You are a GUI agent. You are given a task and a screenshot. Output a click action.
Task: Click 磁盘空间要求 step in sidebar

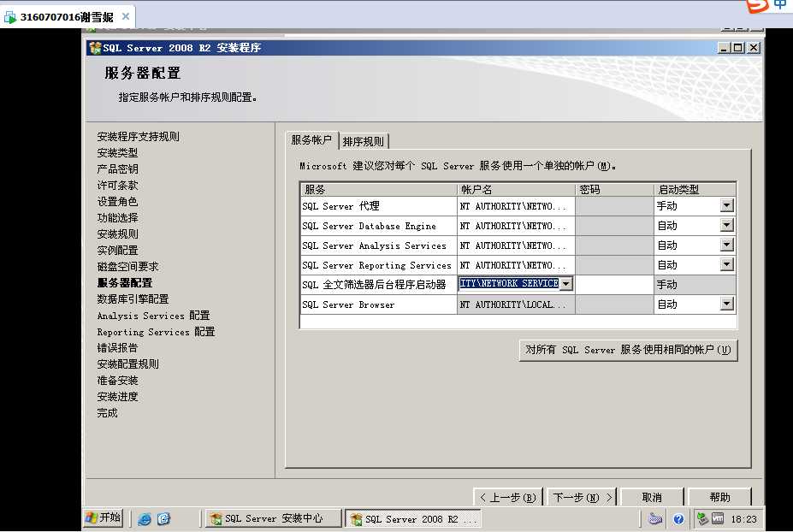pyautogui.click(x=128, y=267)
